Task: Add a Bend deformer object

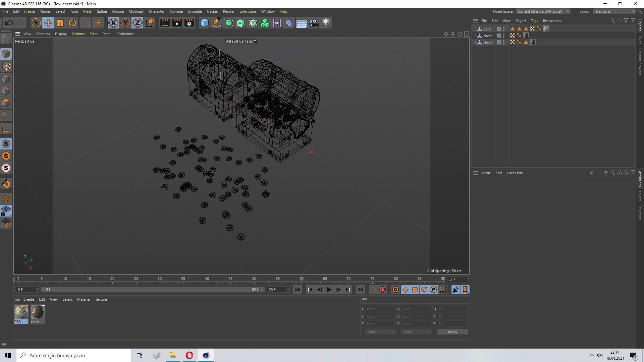Action: (289, 23)
